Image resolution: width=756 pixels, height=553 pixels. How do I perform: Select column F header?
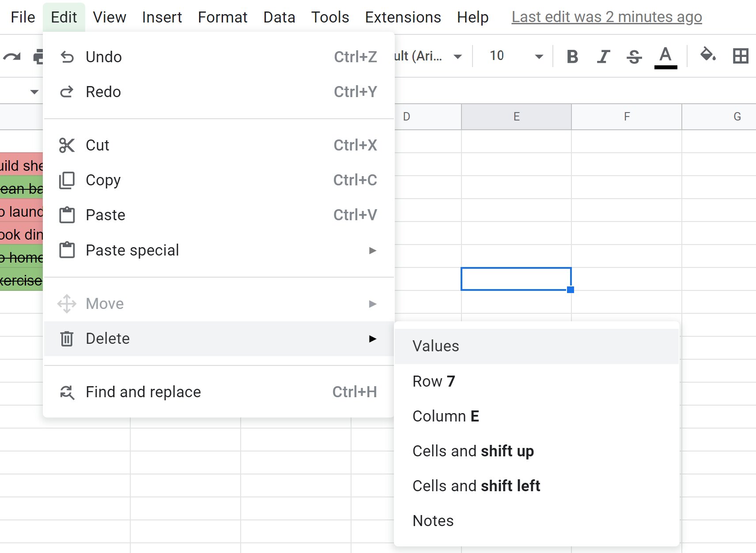pos(627,117)
